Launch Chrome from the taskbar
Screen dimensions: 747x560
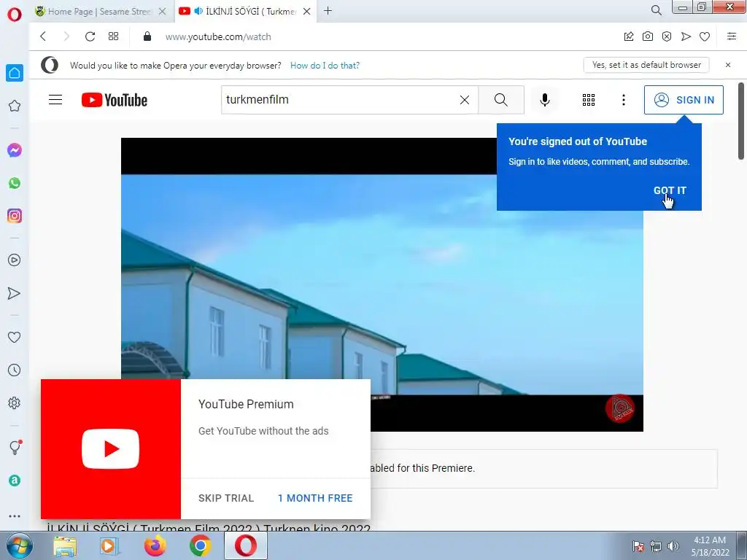coord(200,545)
